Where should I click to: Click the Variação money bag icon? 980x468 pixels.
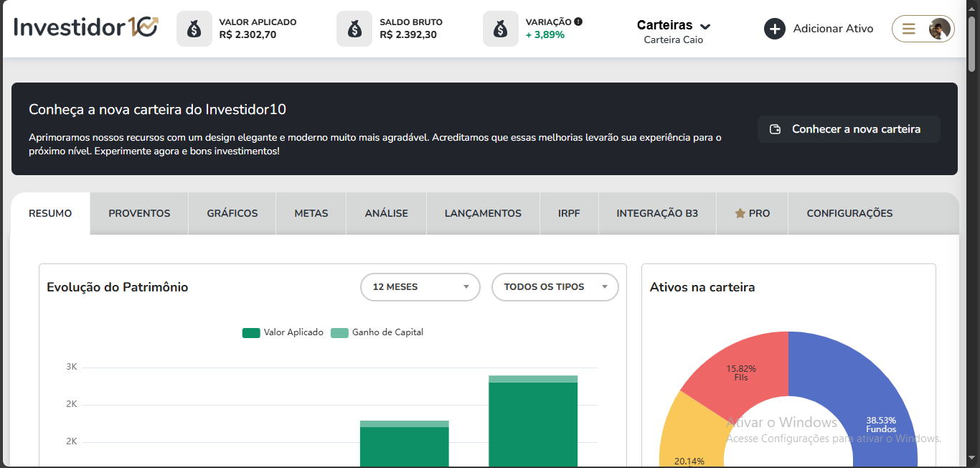[x=501, y=29]
